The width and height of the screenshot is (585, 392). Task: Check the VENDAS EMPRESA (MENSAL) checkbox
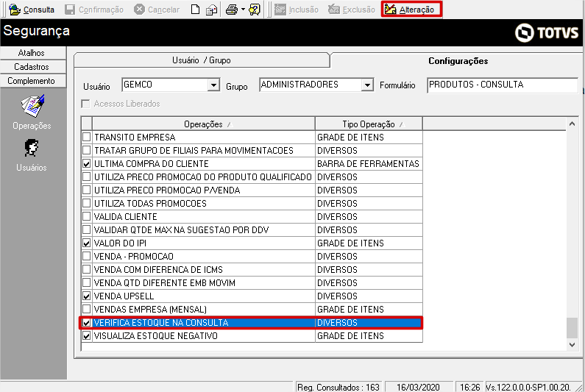tap(87, 309)
